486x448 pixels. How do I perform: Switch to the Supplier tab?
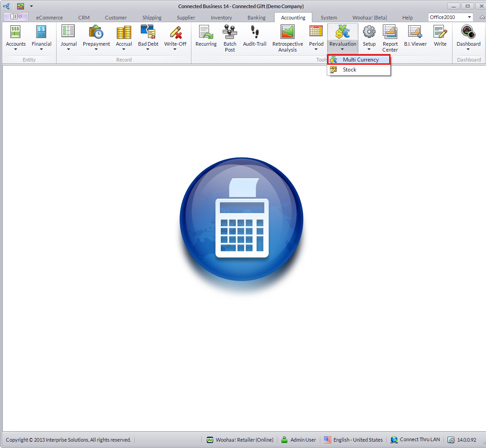[x=186, y=18]
